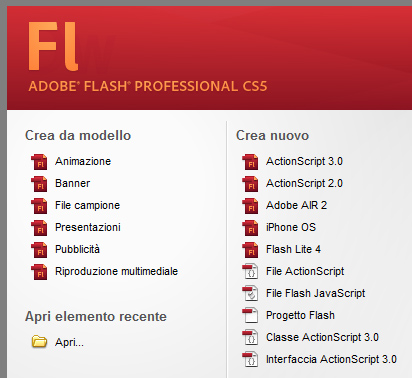Click the script icon beside File ActionScript
Image resolution: width=412 pixels, height=378 pixels.
(x=250, y=271)
